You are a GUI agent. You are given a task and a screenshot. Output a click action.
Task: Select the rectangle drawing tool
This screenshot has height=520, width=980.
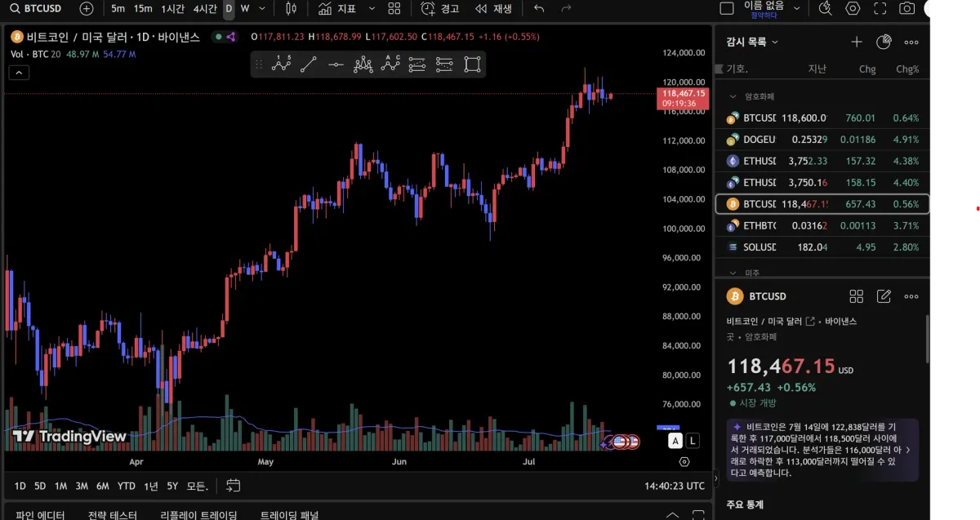click(472, 64)
